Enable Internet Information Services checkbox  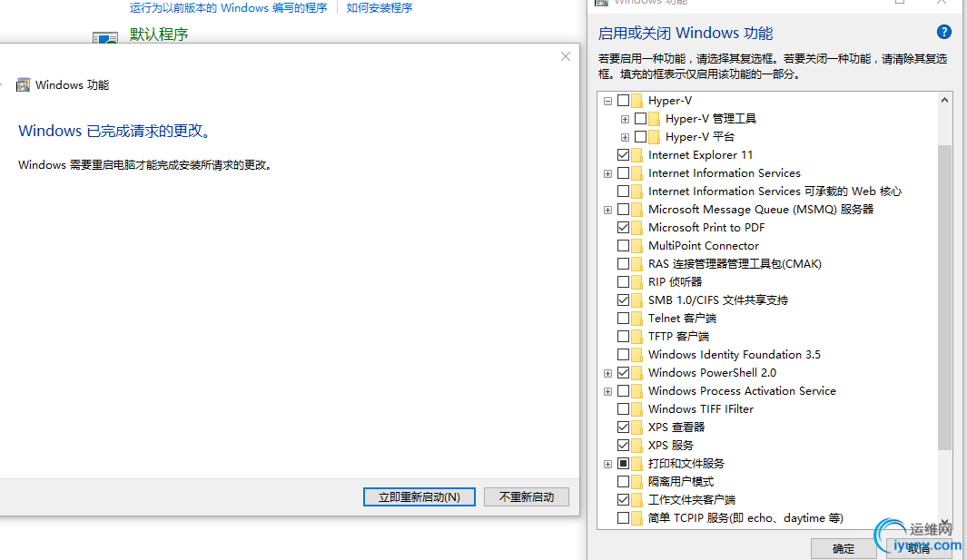[x=624, y=173]
